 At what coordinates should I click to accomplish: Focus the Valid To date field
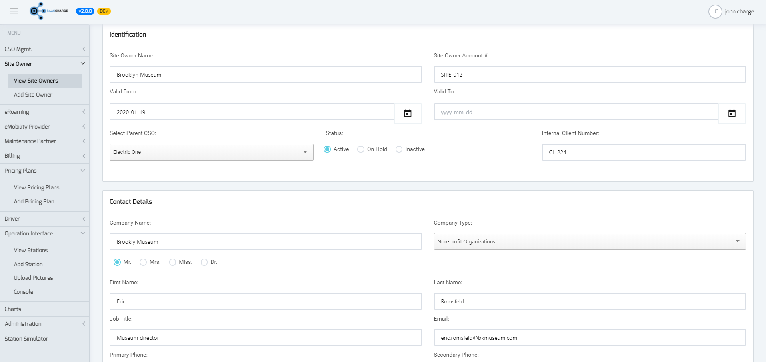[576, 112]
